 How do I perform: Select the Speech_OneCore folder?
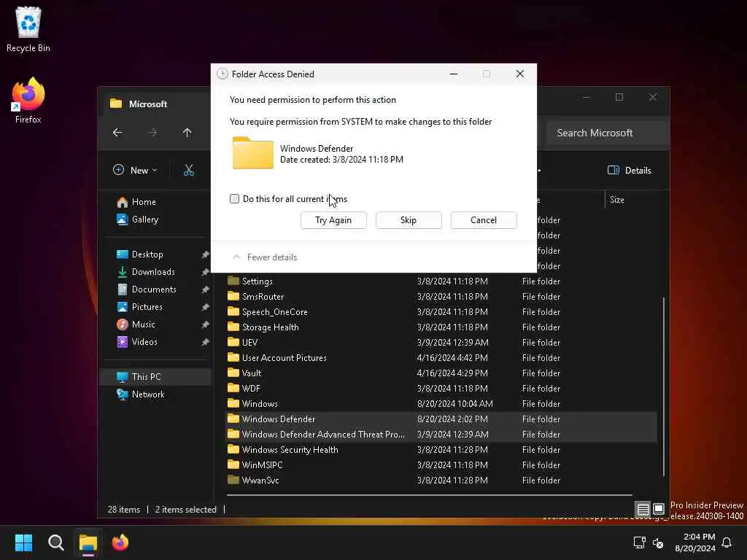[441, 312]
